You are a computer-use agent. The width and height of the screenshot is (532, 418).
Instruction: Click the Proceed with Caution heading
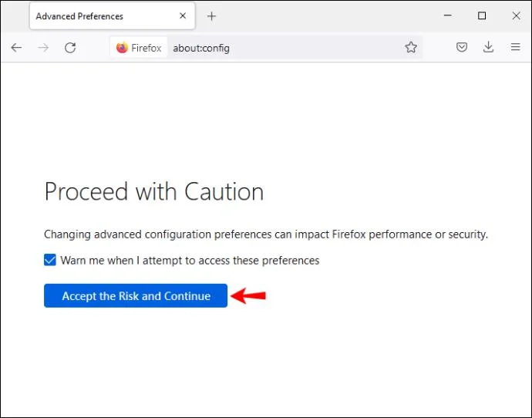click(154, 192)
